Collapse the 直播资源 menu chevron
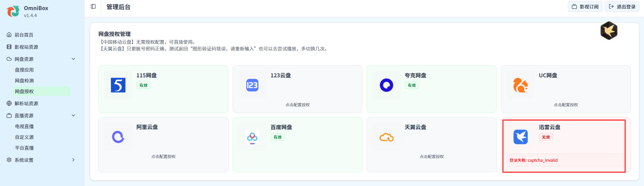Screen dimensions: 644x186 tap(73, 115)
